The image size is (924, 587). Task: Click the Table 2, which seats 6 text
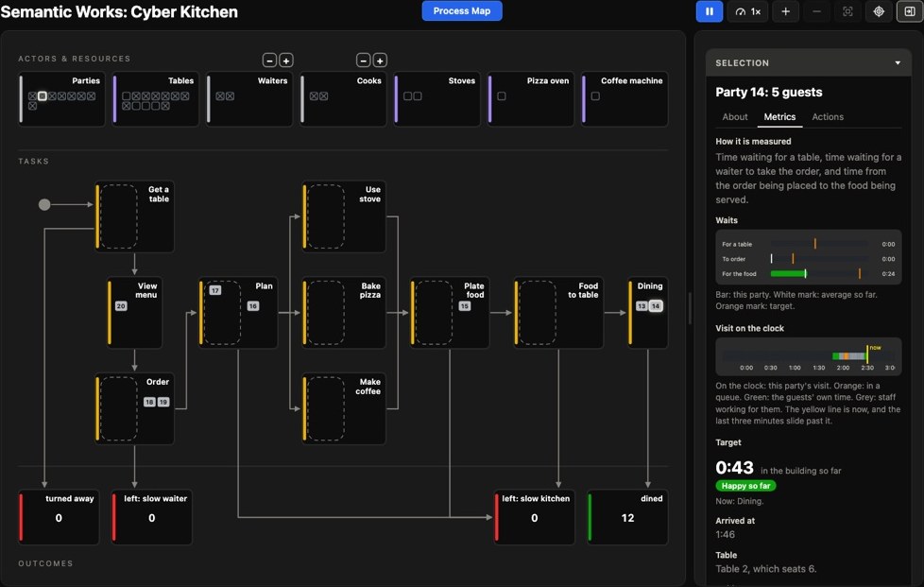765,569
